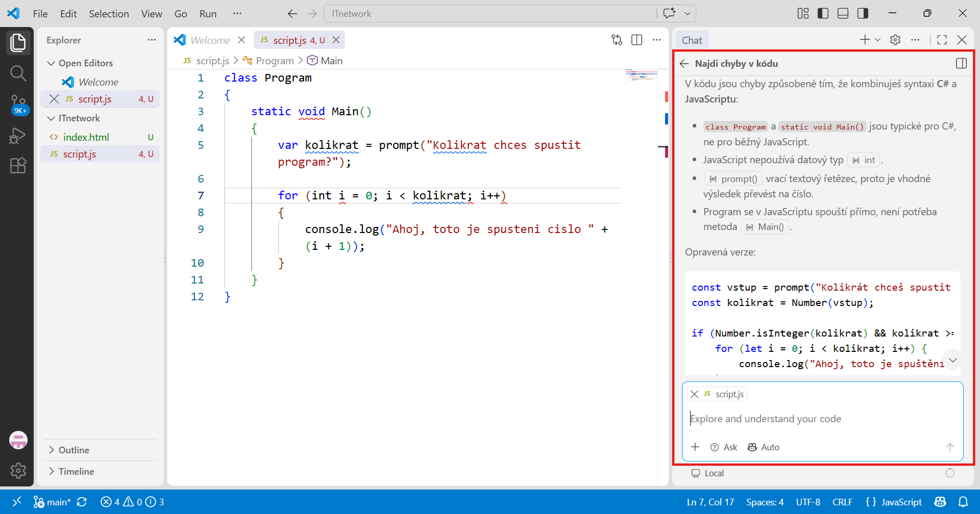Open new chat dropdown arrow

click(878, 40)
